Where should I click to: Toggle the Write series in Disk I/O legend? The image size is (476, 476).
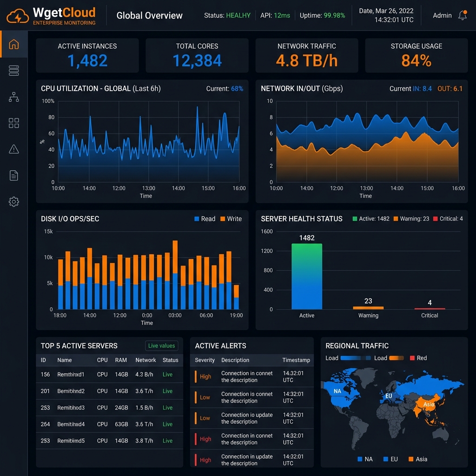coord(231,219)
